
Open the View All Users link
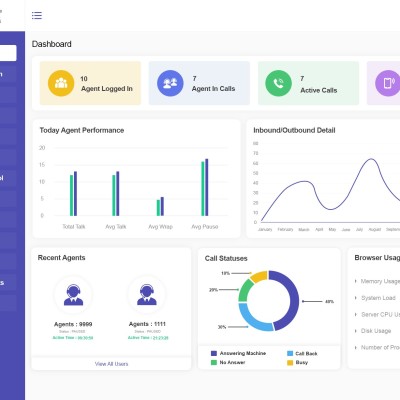[x=111, y=364]
